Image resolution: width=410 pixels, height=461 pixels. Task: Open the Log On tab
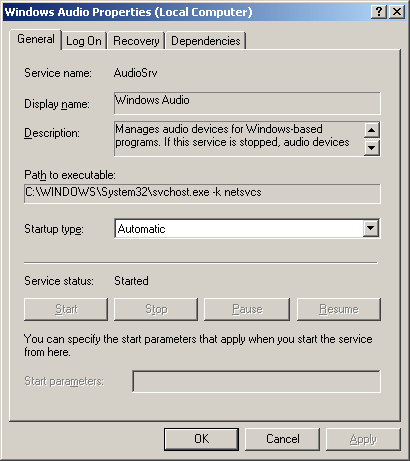84,41
